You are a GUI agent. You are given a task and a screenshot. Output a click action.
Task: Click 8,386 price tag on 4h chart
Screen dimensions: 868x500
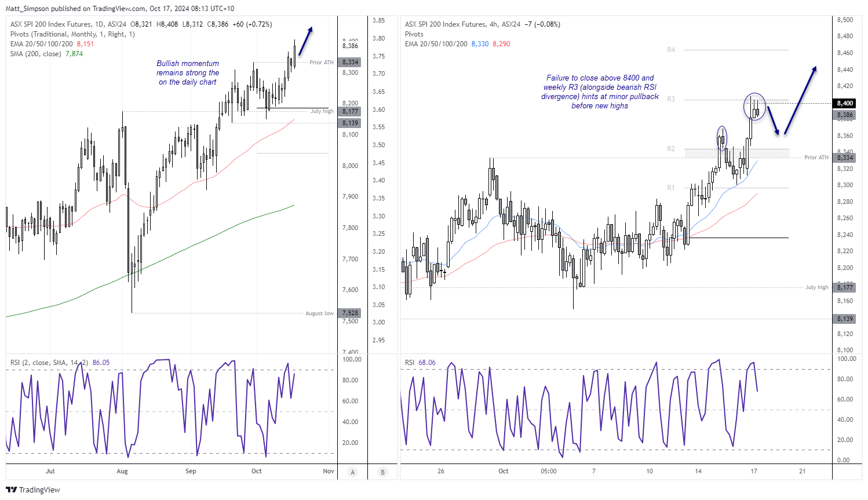coord(845,115)
